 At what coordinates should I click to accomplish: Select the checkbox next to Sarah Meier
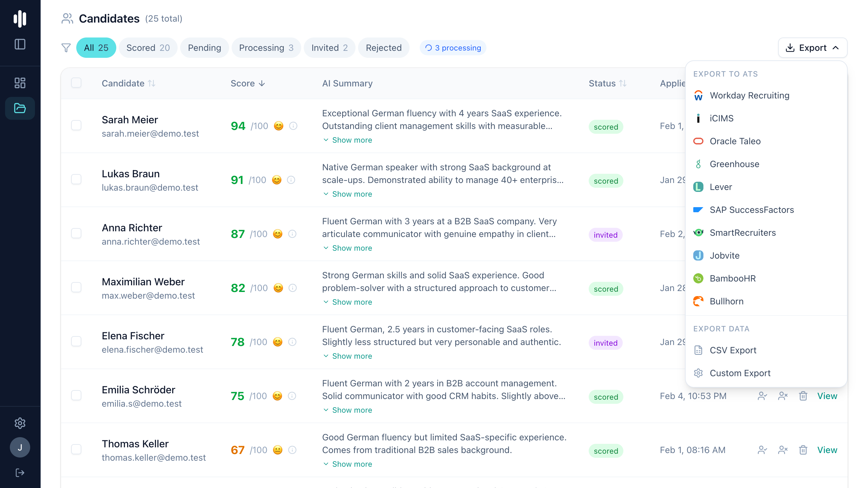(76, 125)
